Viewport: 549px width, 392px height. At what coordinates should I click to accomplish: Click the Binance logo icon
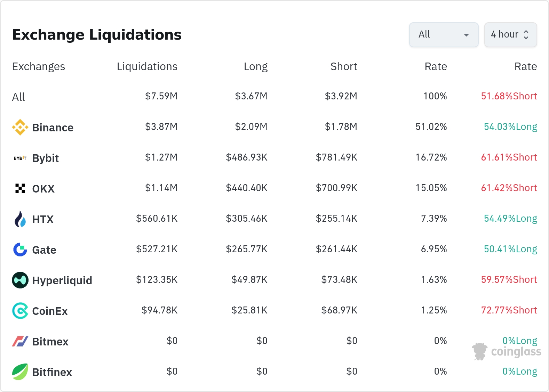20,128
